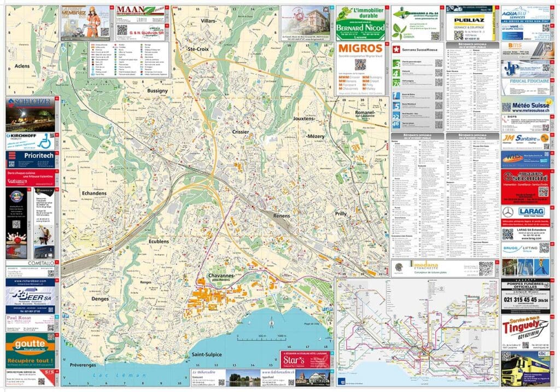
Task: Click the bowling pins picture in the black ad
Action: (x=16, y=238)
